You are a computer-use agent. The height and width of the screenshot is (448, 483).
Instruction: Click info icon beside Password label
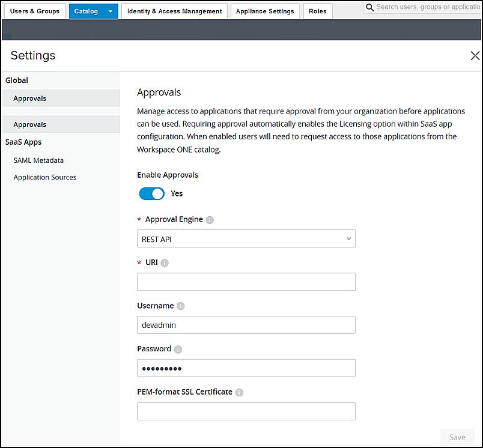(178, 349)
